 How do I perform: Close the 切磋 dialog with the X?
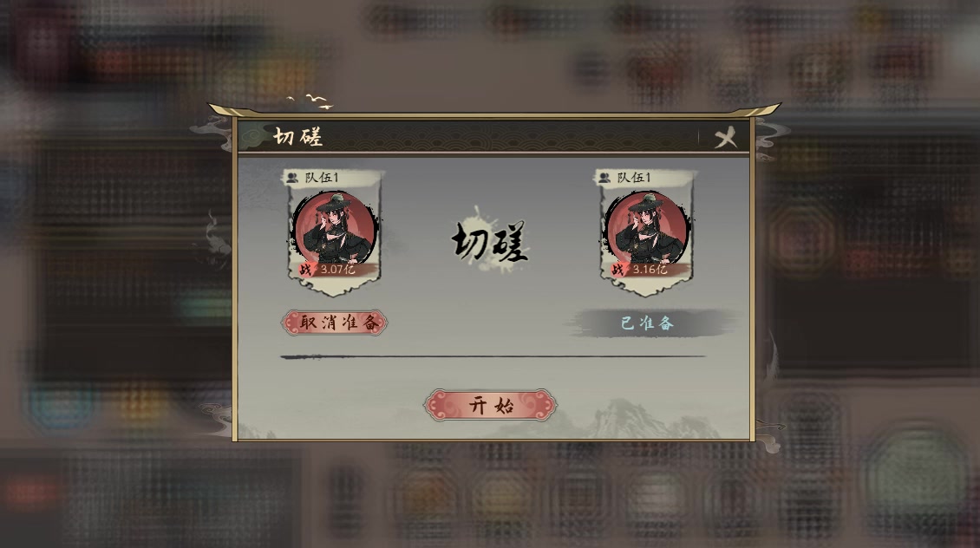726,137
